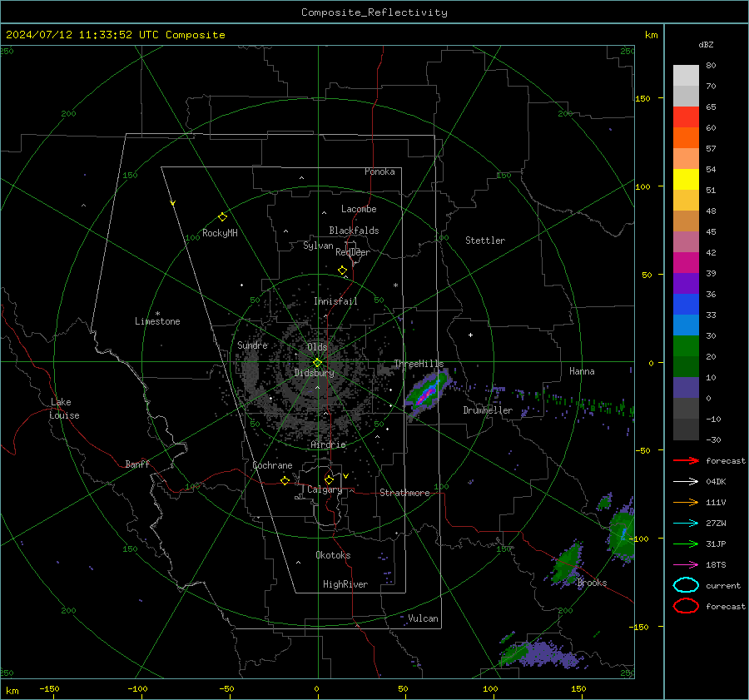This screenshot has width=749, height=700.
Task: Click the red forecast arrow legend icon
Action: coord(686,460)
